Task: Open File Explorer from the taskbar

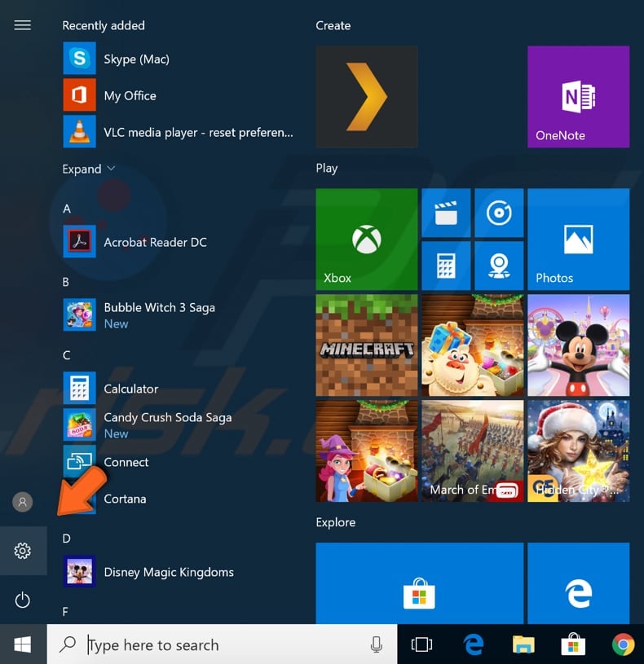Action: click(x=523, y=644)
